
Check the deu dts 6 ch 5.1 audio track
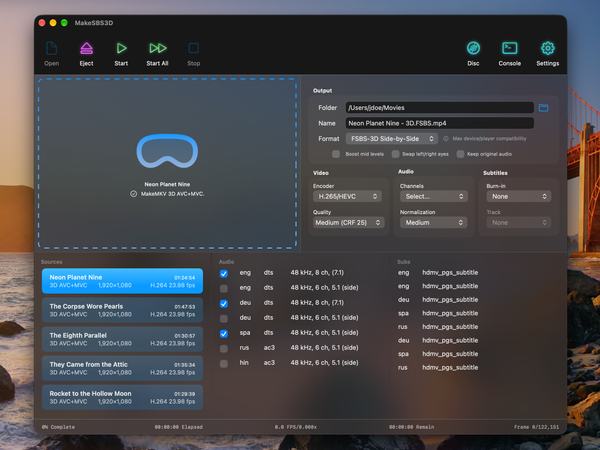click(224, 318)
